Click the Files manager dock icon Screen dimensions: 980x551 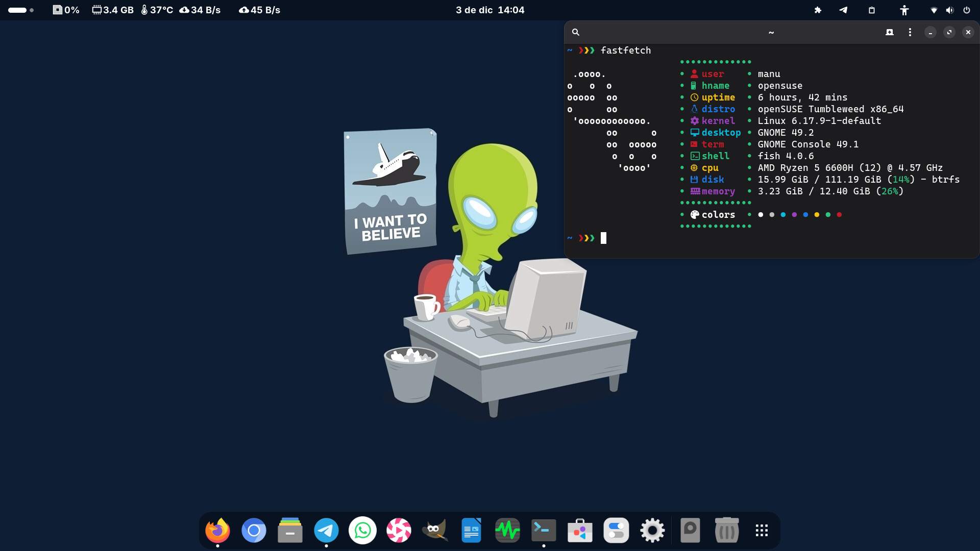coord(290,531)
